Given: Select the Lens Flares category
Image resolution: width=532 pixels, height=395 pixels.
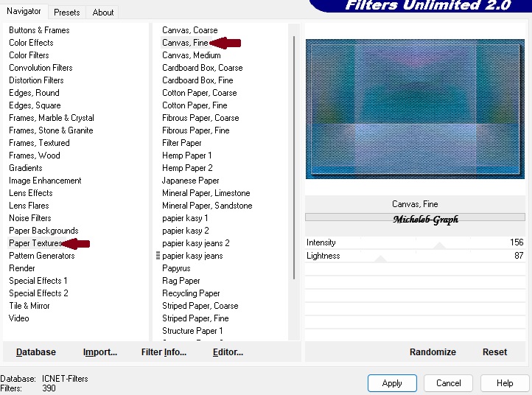Looking at the screenshot, I should click(x=29, y=206).
